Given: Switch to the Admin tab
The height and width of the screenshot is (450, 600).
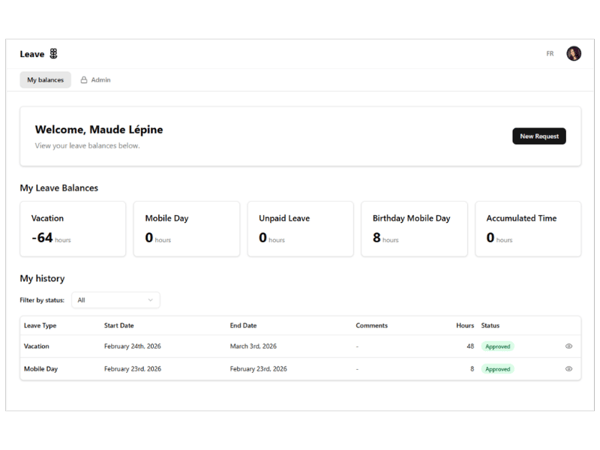Looking at the screenshot, I should 100,80.
